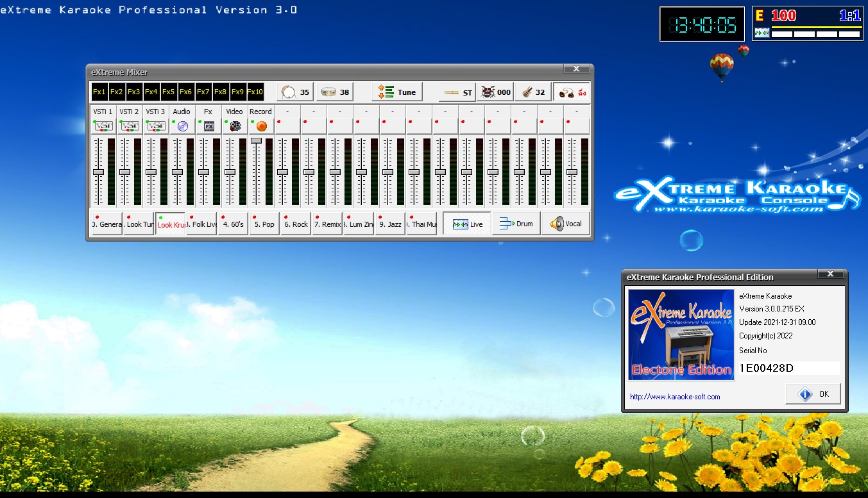This screenshot has width=868, height=498.
Task: Open the Vocal speaker button
Action: click(x=565, y=224)
